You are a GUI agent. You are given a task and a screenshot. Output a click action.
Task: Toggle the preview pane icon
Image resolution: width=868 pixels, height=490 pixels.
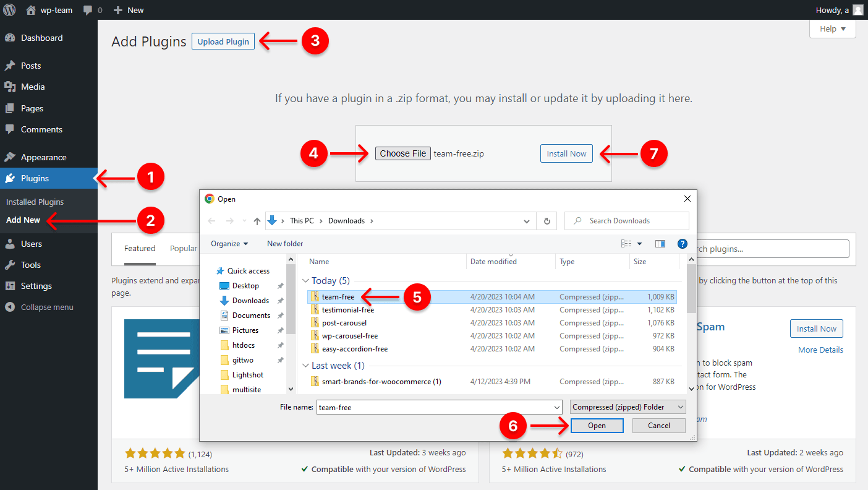click(660, 244)
